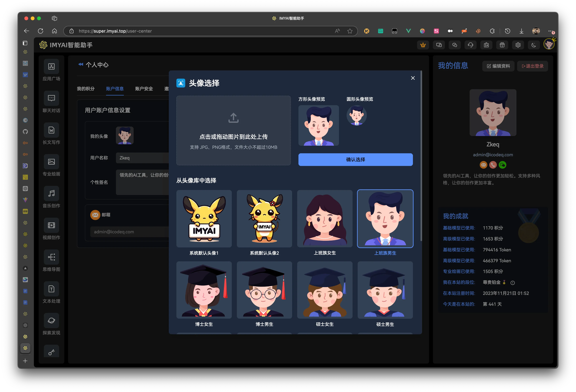Select 系统默认头像1 avatar
This screenshot has height=392, width=576.
204,219
